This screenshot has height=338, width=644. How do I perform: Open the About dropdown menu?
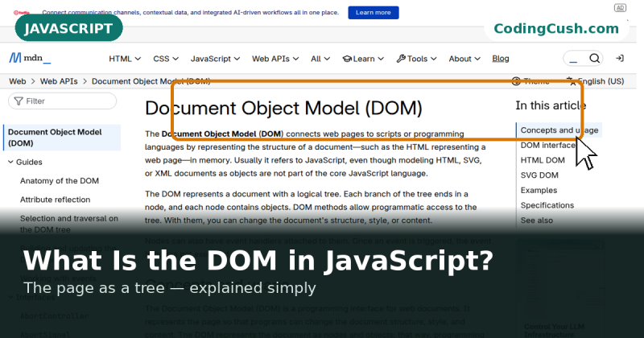click(464, 59)
